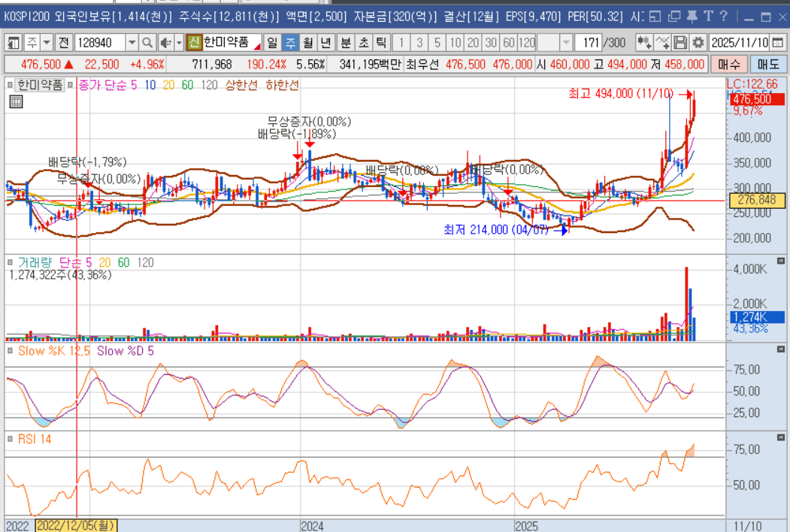Switch chart to minute 분 period

[x=346, y=43]
